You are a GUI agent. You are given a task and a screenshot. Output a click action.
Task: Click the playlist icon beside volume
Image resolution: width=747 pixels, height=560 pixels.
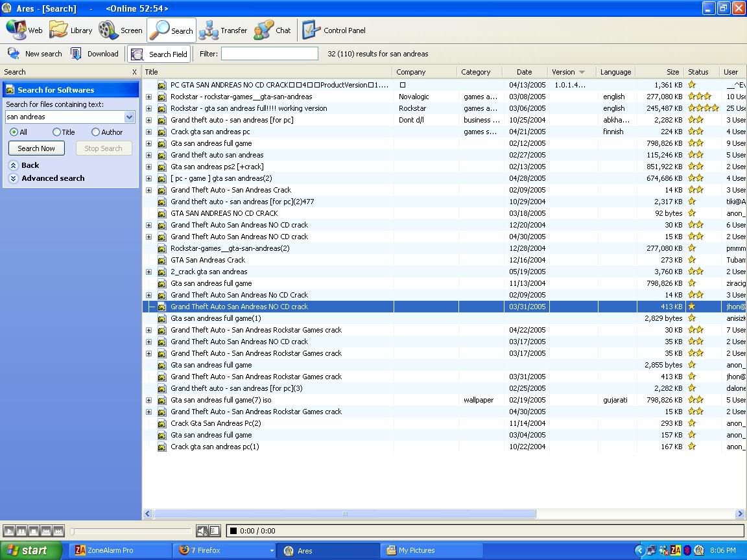click(215, 530)
